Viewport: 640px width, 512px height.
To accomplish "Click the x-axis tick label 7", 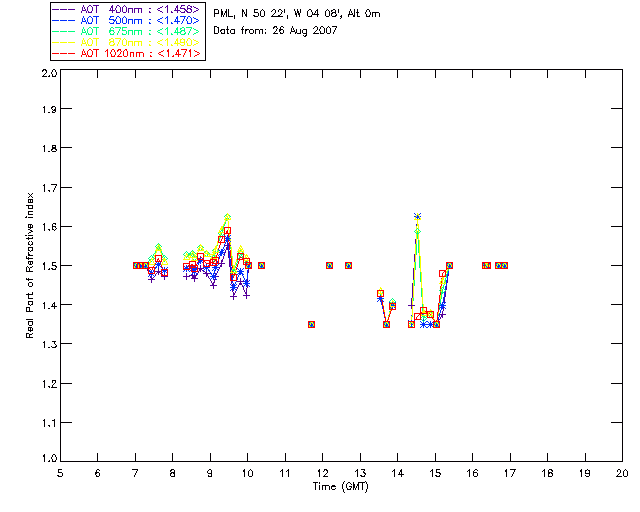I will click(135, 473).
